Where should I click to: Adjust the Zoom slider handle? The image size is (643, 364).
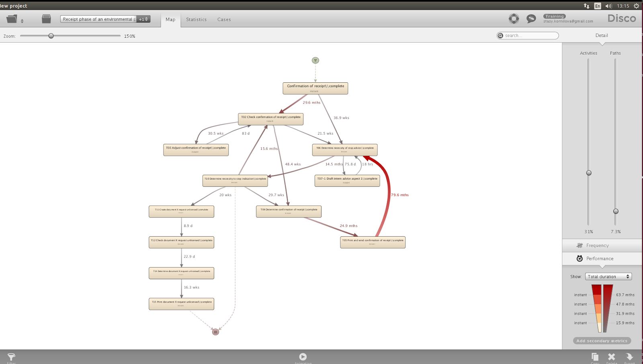coord(51,35)
